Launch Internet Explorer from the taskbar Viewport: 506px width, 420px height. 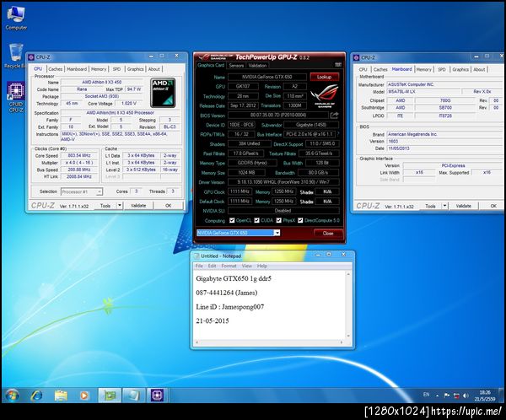37,394
